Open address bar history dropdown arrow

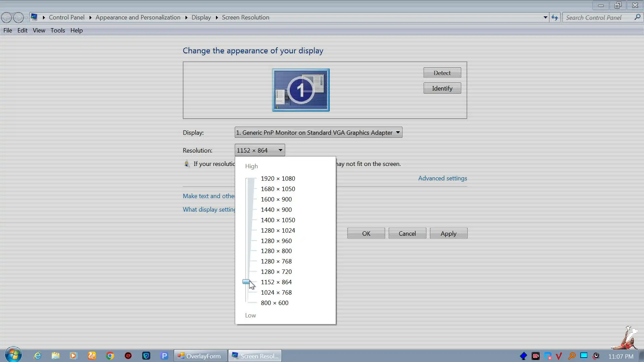545,17
